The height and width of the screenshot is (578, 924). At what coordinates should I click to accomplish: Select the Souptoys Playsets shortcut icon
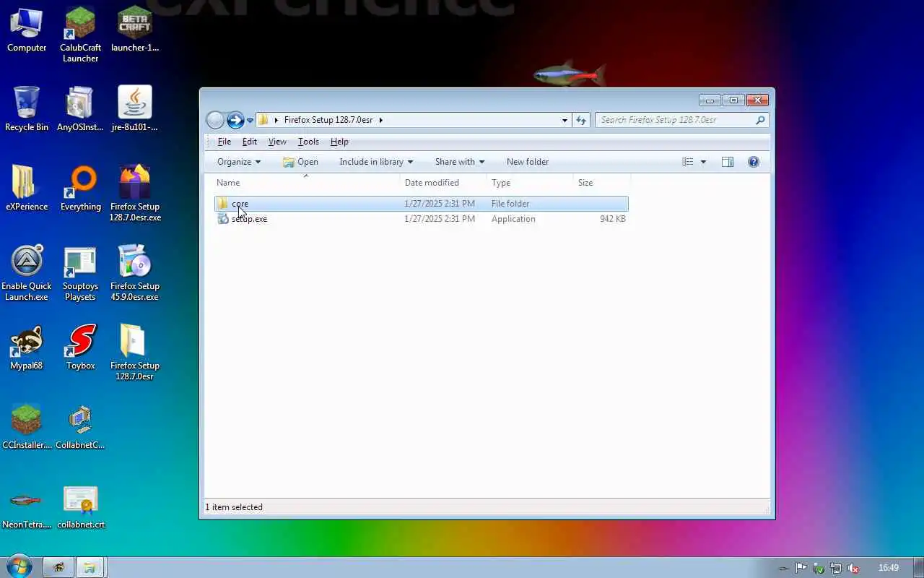[x=80, y=273]
